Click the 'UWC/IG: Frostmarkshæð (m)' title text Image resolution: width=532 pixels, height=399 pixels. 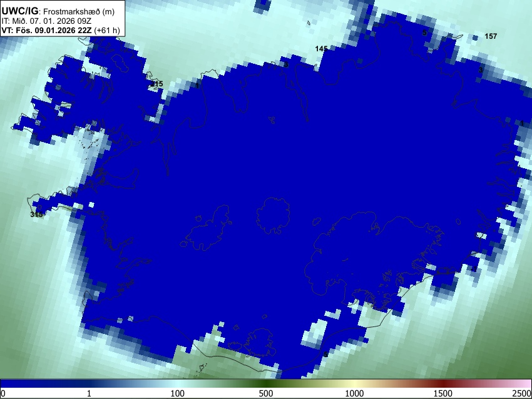(x=58, y=11)
